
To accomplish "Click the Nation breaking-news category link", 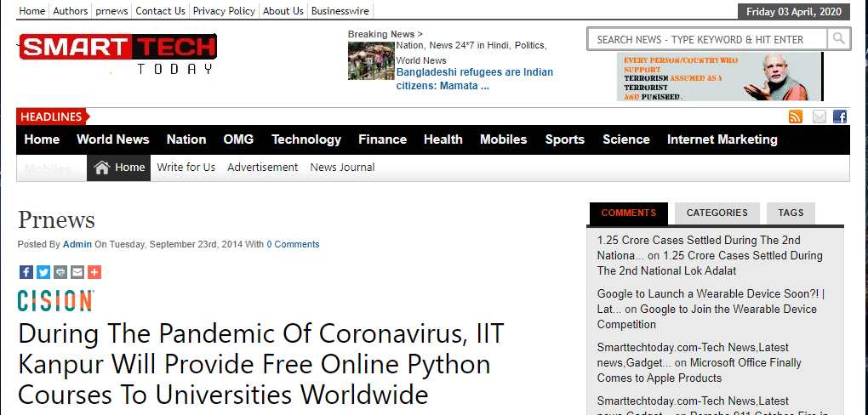I will click(x=409, y=45).
